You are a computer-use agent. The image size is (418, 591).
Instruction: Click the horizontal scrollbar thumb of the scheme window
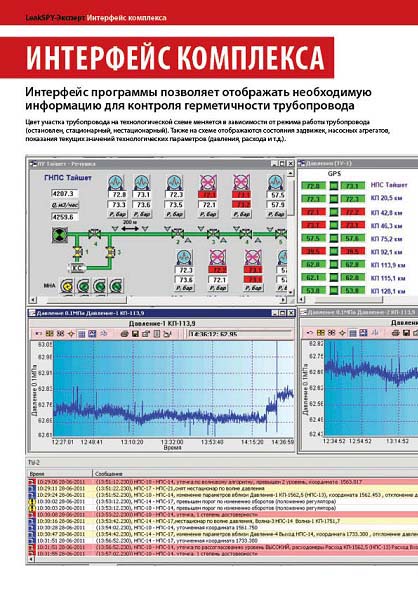tap(81, 300)
